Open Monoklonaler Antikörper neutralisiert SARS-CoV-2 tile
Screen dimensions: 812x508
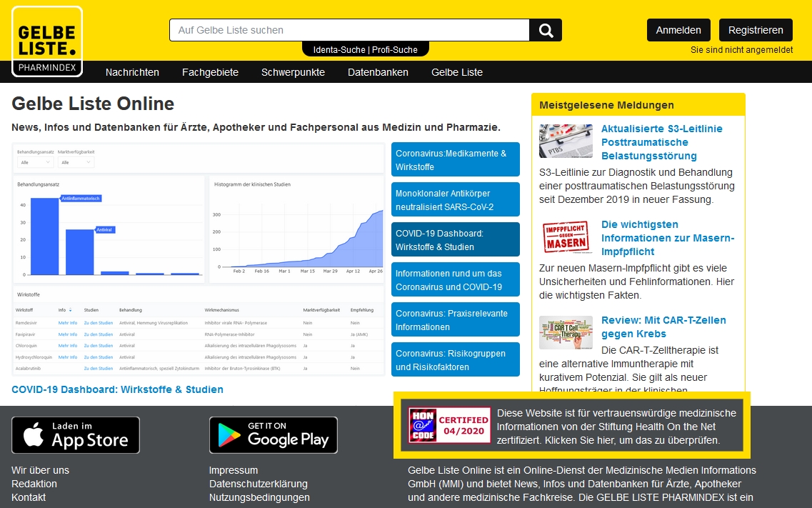point(455,199)
